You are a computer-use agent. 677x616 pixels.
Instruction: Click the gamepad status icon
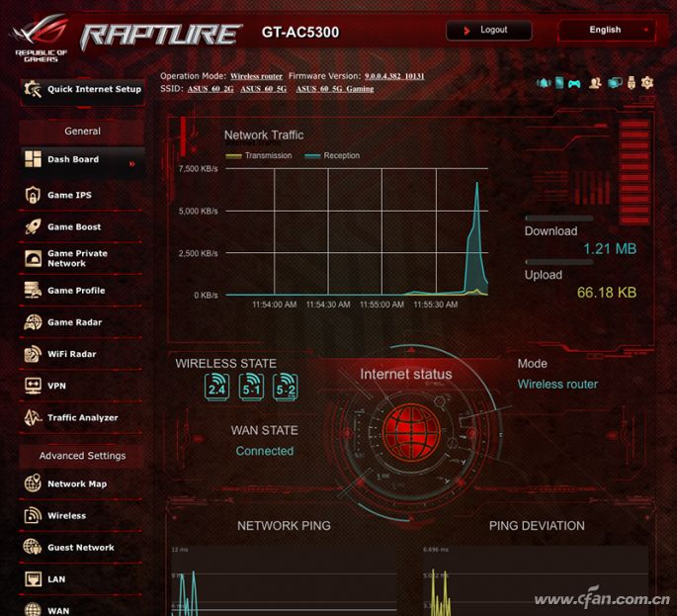574,83
